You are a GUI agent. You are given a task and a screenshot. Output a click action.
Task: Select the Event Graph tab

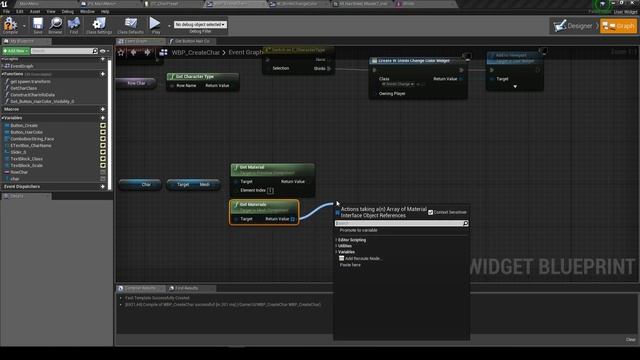[x=140, y=41]
